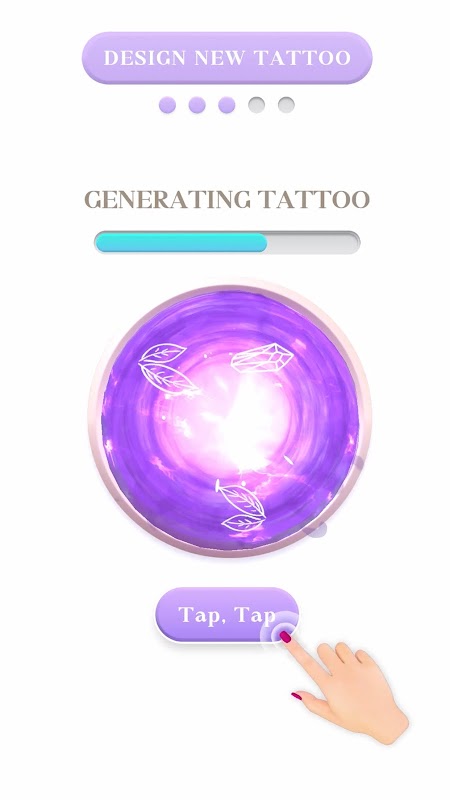
Task: Click the pink rim at orb's top edge
Action: coord(230,288)
